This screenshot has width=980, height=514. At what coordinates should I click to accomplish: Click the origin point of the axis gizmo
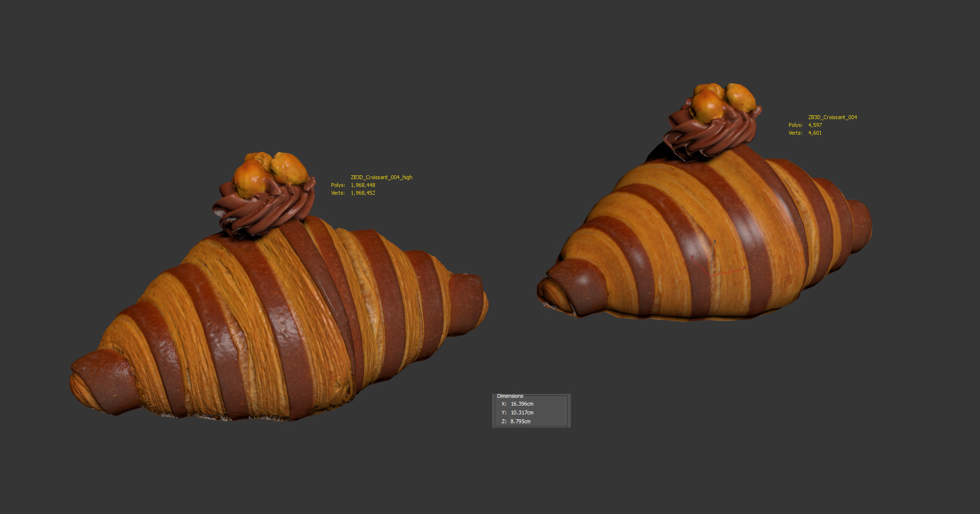[709, 275]
